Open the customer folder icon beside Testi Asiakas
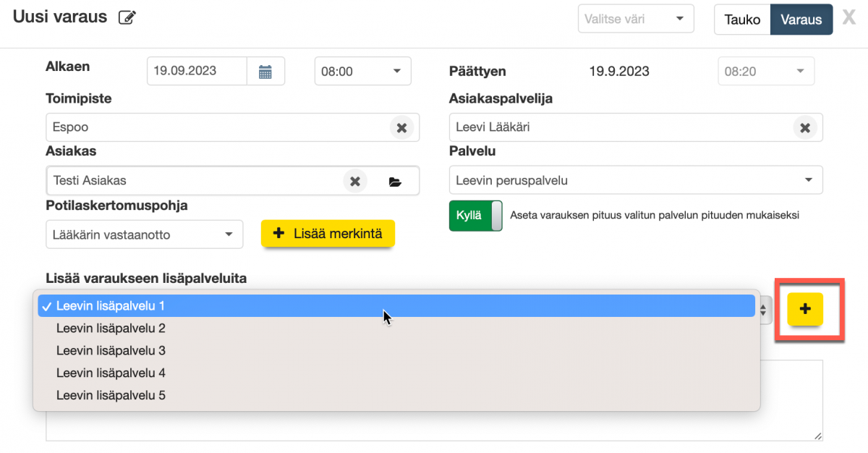 [x=395, y=181]
